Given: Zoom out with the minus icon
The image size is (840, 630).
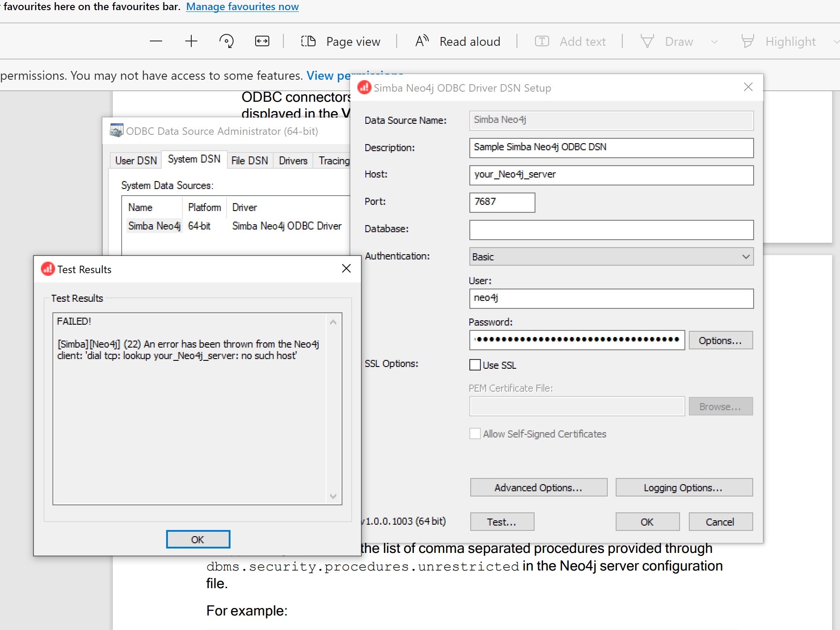Looking at the screenshot, I should 156,41.
